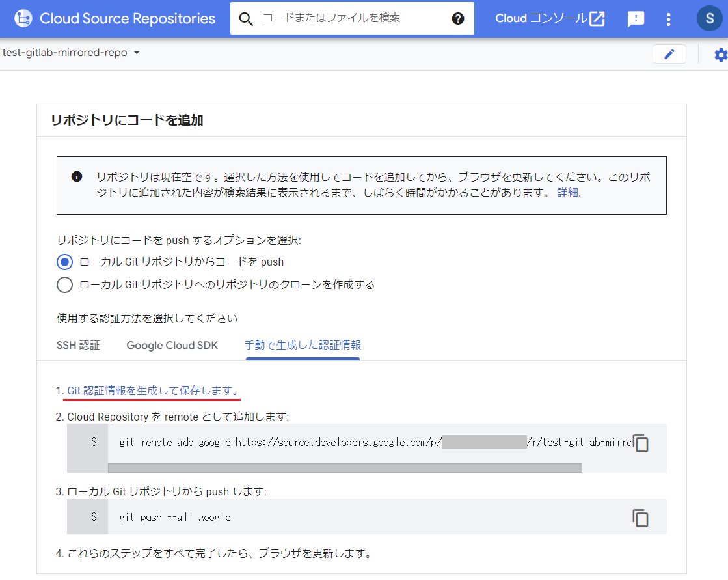Select ローカル Git リポジトリからコードを push option
This screenshot has width=728, height=580.
pos(64,262)
